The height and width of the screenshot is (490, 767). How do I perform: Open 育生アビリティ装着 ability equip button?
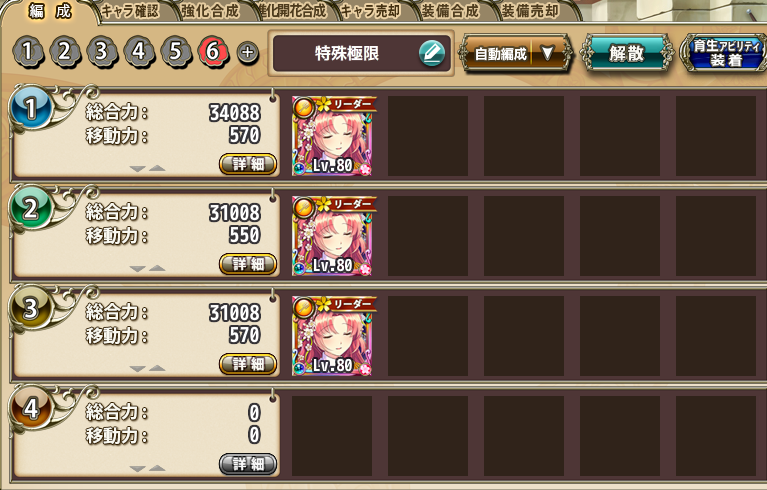click(x=726, y=53)
